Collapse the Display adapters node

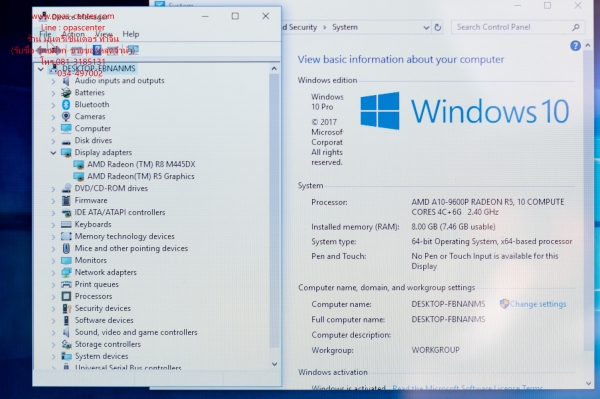53,153
